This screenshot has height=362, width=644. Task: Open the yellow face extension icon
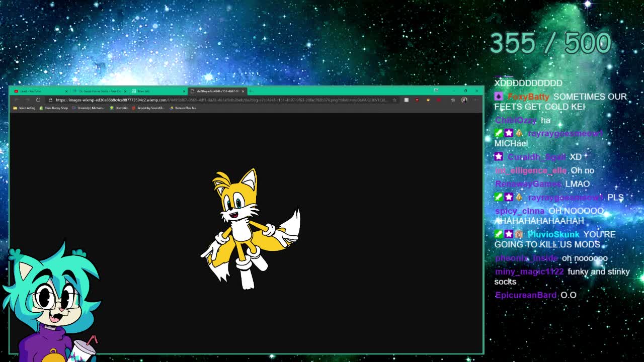coord(428,100)
